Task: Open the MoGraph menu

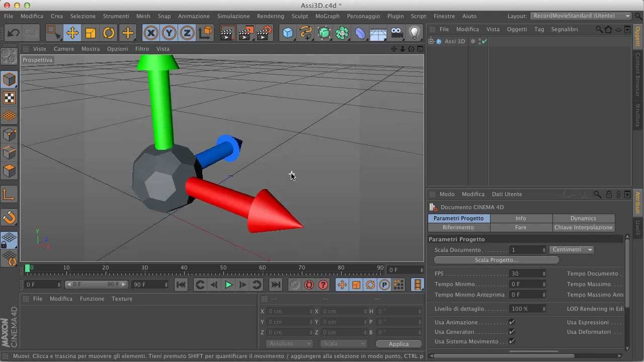Action: pos(327,16)
